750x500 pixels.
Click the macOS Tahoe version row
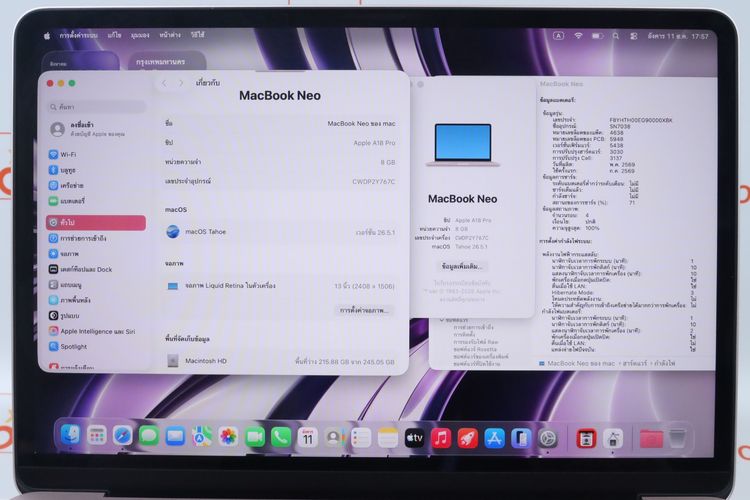pyautogui.click(x=280, y=232)
